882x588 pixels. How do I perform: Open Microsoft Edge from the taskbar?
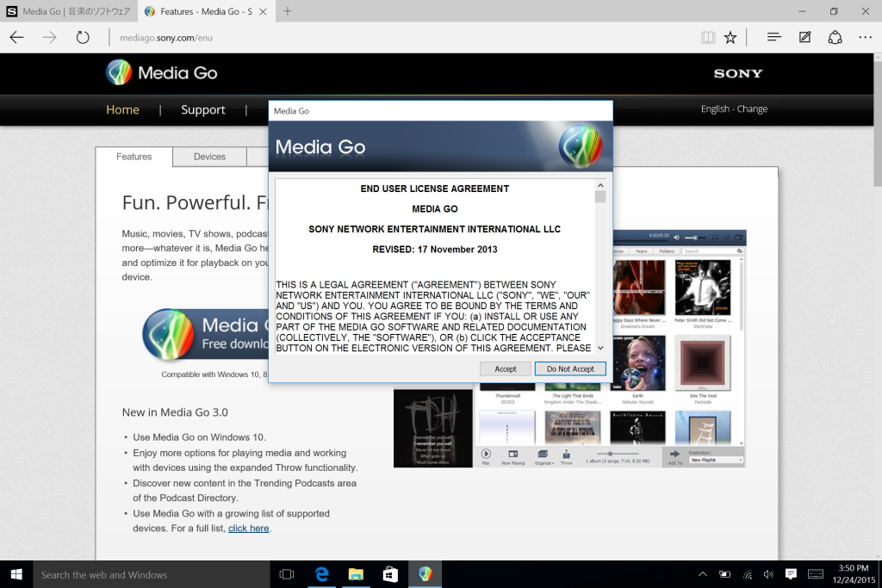click(322, 574)
